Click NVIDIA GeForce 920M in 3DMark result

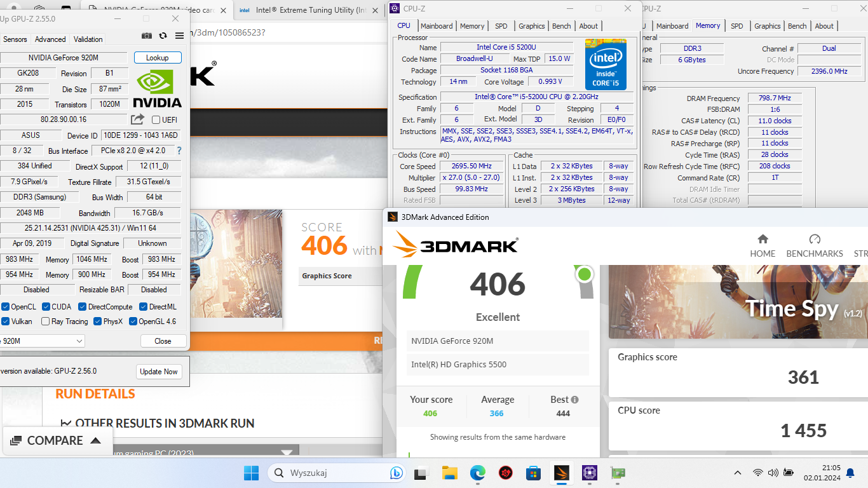[498, 341]
